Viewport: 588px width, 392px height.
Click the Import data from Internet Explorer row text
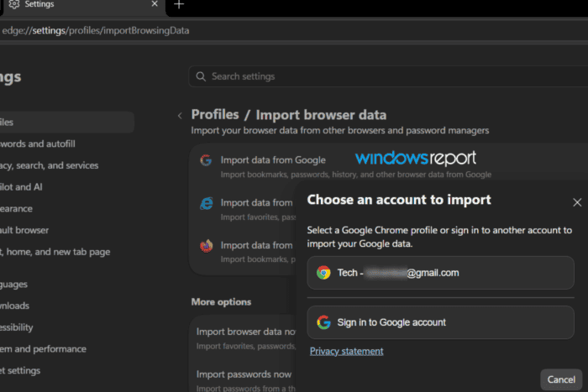(x=257, y=203)
